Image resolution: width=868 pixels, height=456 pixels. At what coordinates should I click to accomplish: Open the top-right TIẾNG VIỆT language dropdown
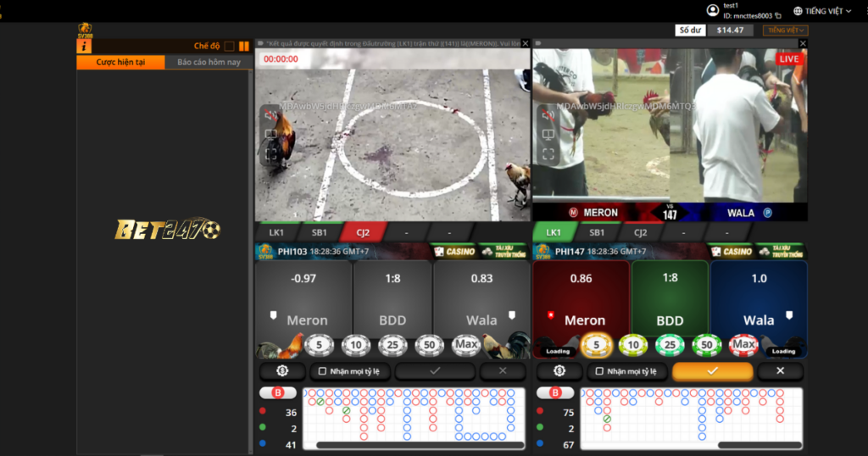(x=822, y=11)
